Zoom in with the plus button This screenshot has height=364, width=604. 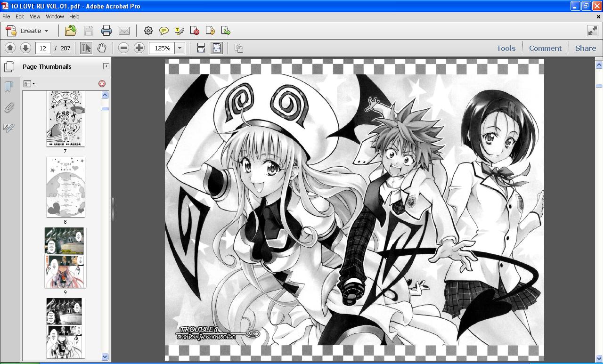[139, 48]
